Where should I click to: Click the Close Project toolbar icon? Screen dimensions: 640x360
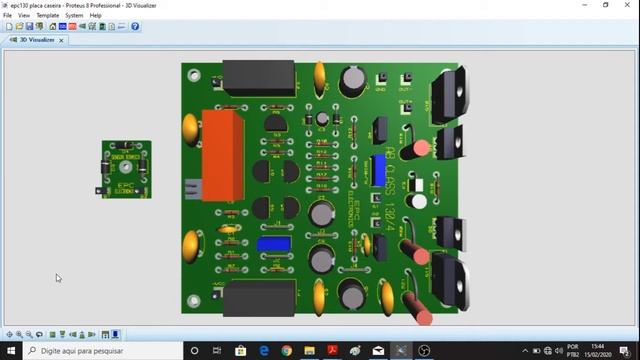[40, 27]
